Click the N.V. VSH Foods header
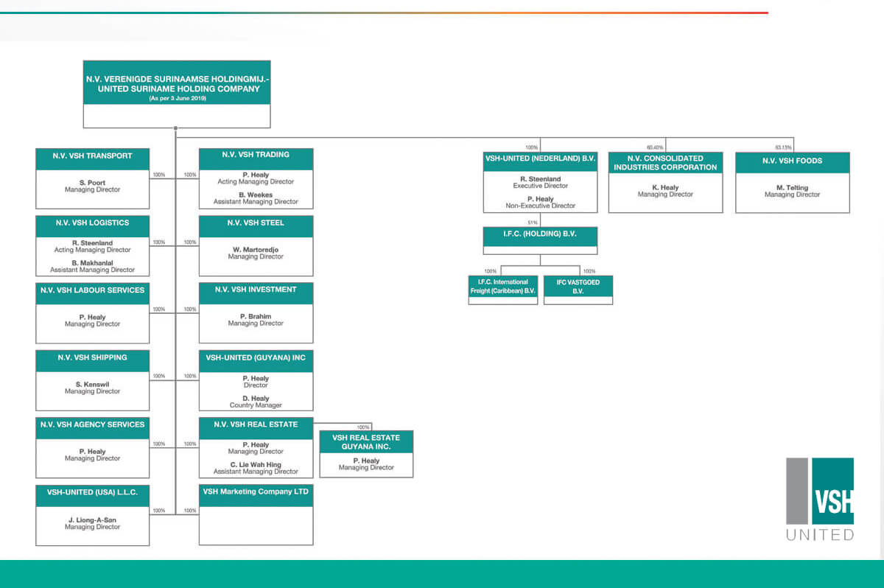Viewport: 884px width, 588px height. [792, 161]
